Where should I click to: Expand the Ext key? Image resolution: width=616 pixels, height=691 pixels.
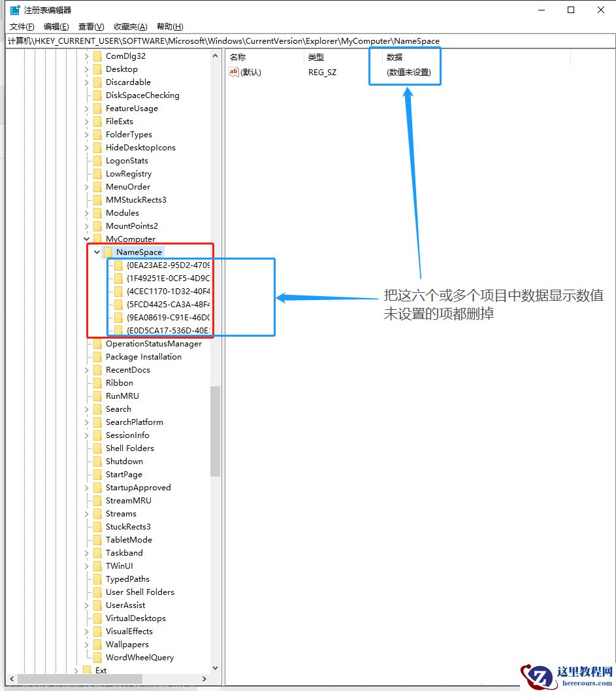pos(77,670)
